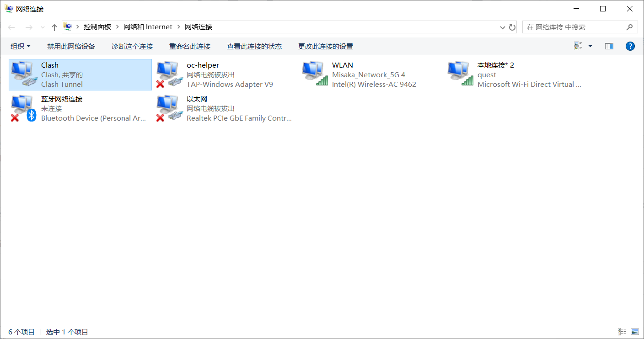
Task: Switch to large icons view in status bar
Action: (x=635, y=332)
